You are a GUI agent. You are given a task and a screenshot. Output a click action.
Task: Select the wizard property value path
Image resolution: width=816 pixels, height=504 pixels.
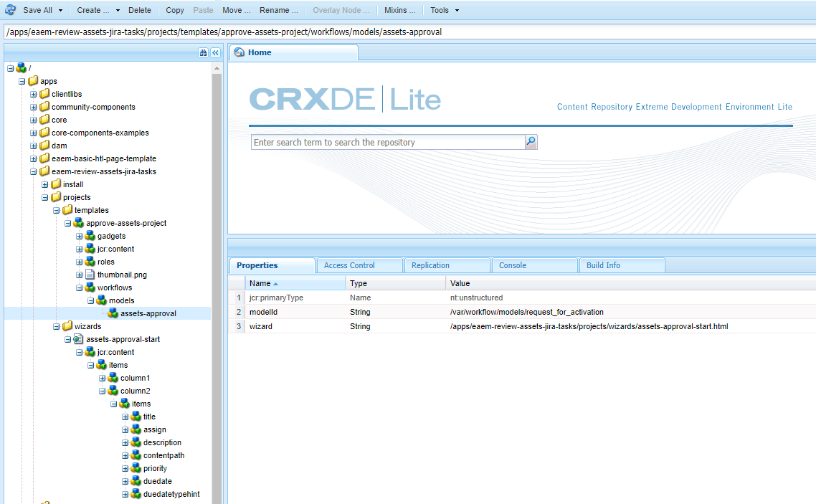point(589,326)
